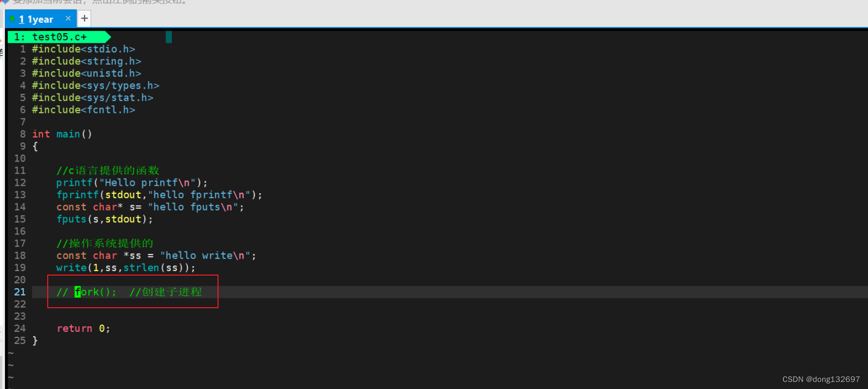Place cursor on fprintf(stdout,...) line

[159, 195]
